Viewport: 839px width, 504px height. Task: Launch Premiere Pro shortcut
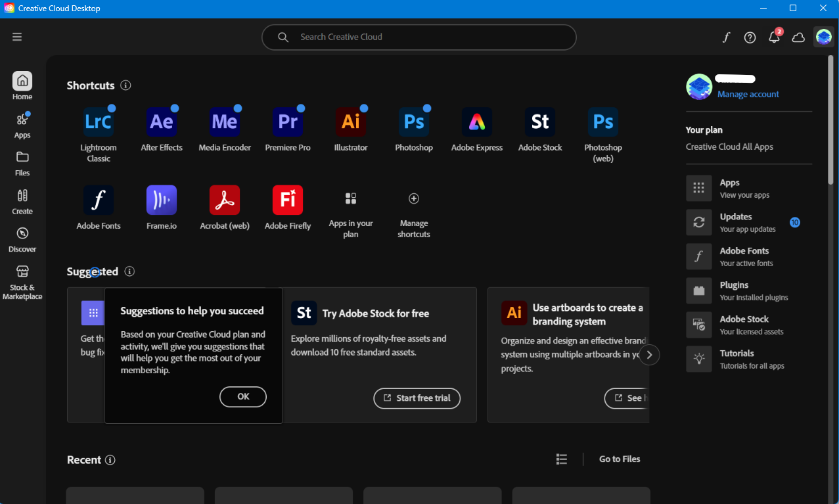(x=288, y=122)
